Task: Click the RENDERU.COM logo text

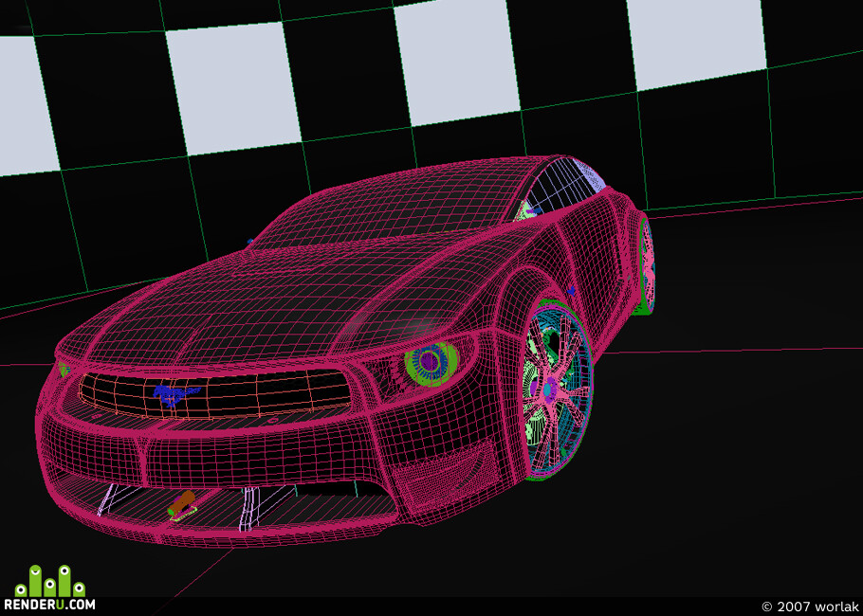Action: [x=49, y=605]
